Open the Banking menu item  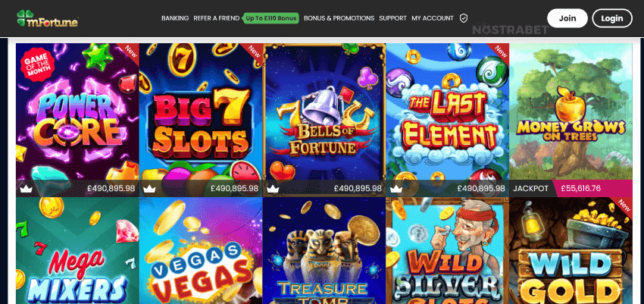point(175,18)
